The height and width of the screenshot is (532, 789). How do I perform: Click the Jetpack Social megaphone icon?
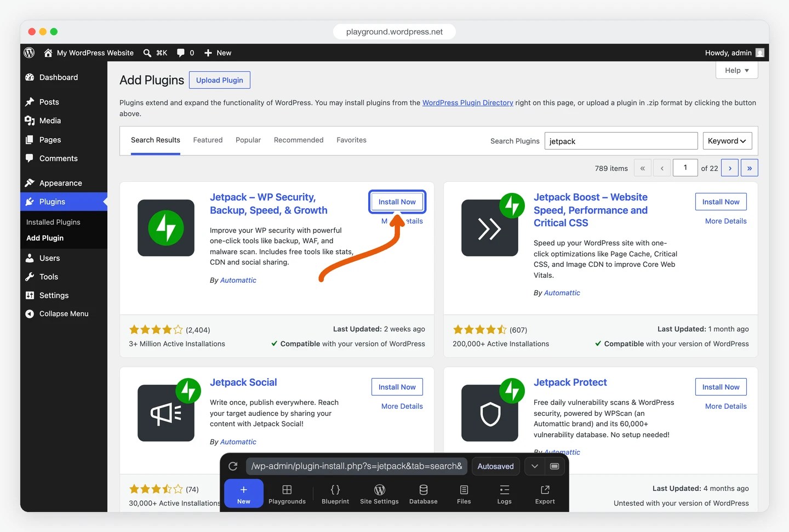166,413
